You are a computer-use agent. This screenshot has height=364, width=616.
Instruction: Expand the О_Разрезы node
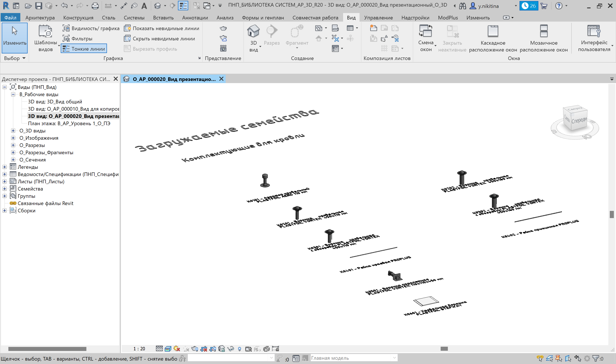(x=13, y=145)
